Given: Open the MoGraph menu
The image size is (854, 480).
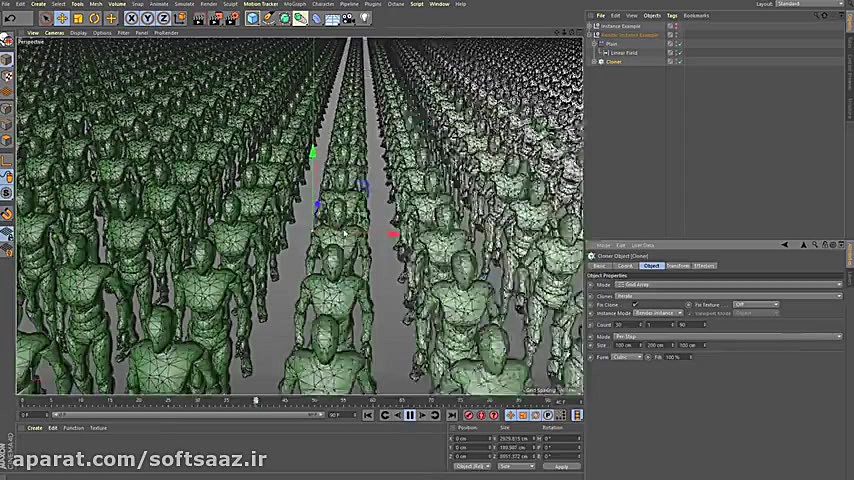Looking at the screenshot, I should (x=295, y=4).
